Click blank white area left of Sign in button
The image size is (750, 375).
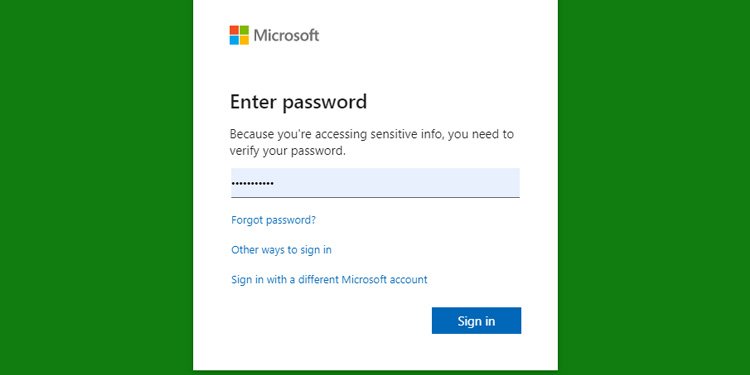click(330, 320)
